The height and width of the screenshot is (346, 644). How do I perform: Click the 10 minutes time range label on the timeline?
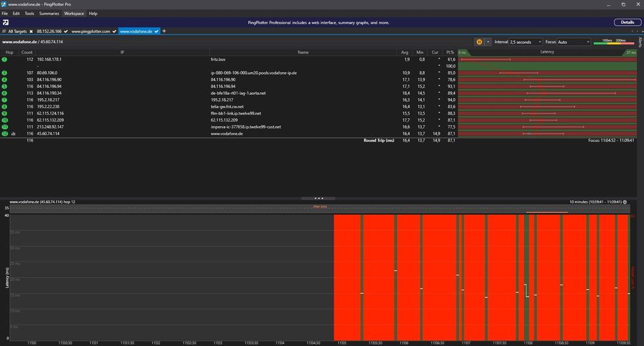click(595, 202)
